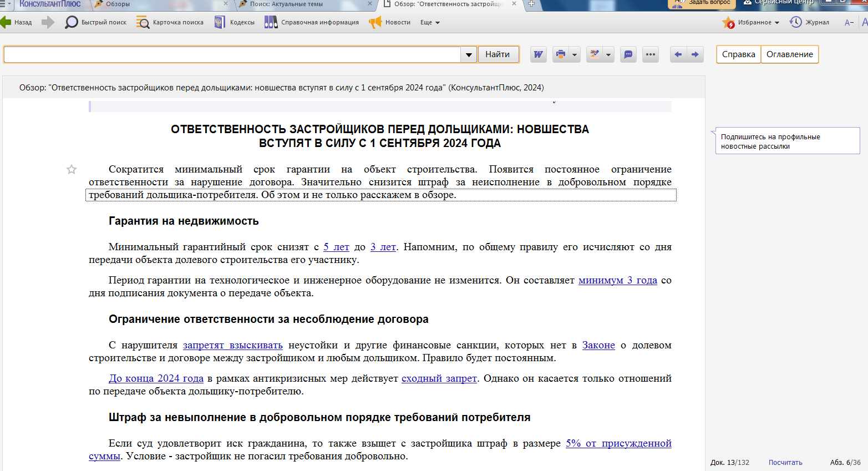
Task: Expand the print options arrow
Action: 575,54
